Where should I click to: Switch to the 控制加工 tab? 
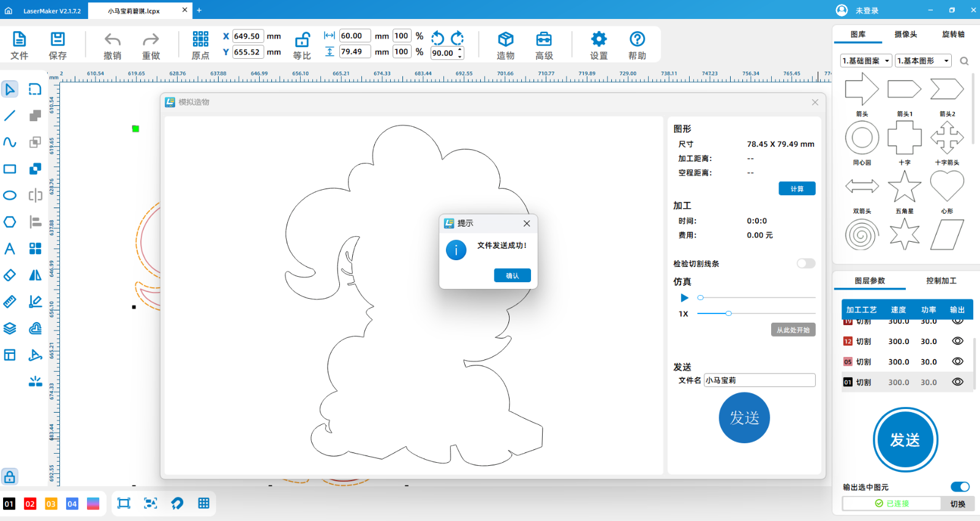click(941, 280)
